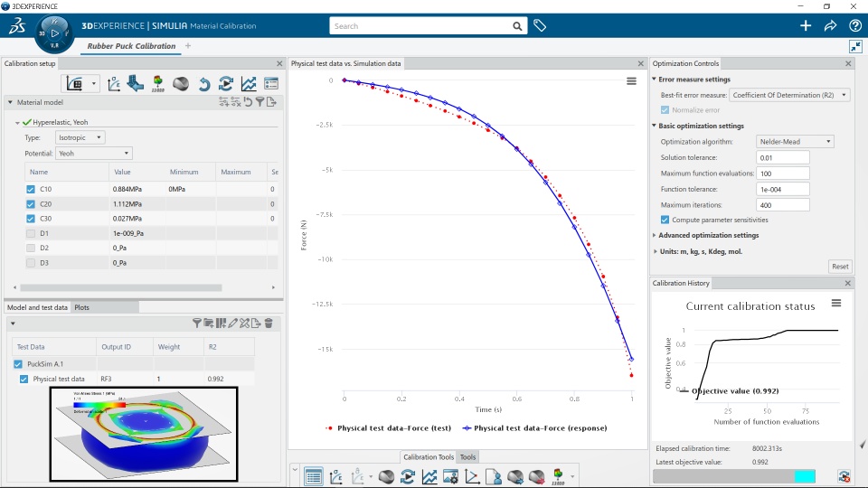This screenshot has width=868, height=488.
Task: Toggle the Physical test data checkbox
Action: (24, 379)
